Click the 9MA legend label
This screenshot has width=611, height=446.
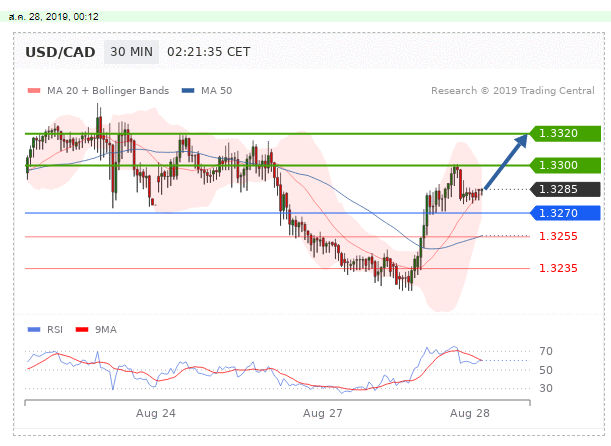(106, 330)
